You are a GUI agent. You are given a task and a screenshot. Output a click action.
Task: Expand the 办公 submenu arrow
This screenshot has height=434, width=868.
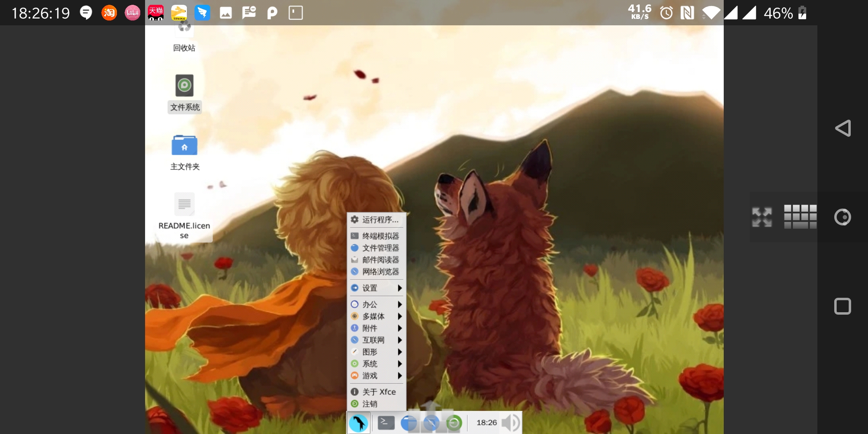pos(400,305)
